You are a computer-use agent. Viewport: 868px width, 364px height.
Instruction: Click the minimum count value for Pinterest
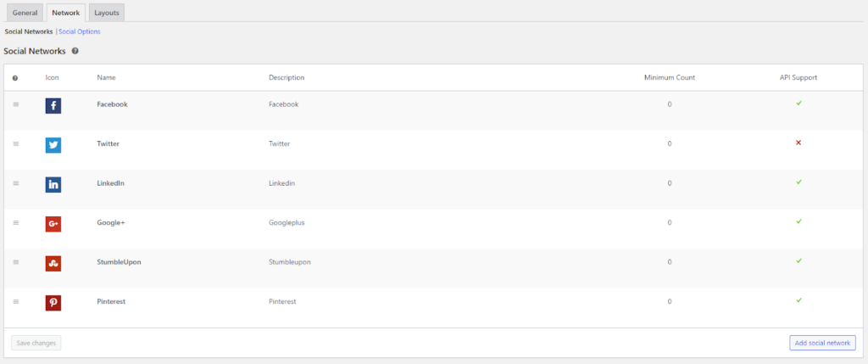tap(670, 301)
